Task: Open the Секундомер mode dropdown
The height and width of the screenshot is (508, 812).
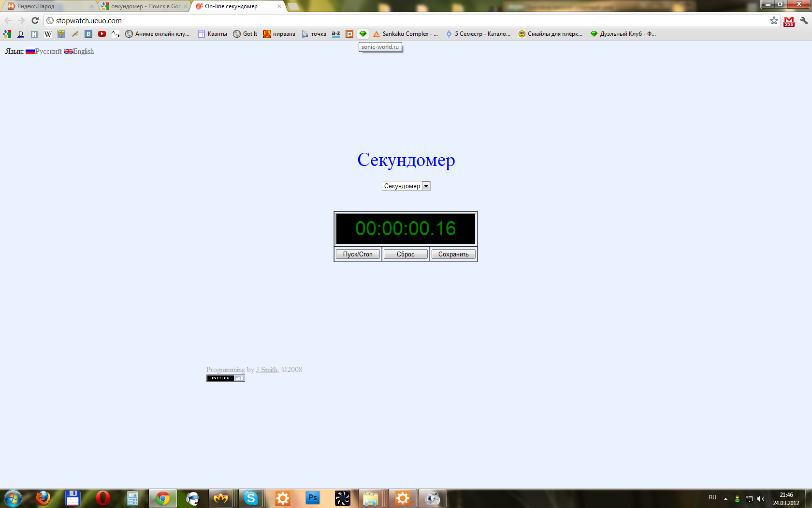Action: tap(406, 186)
